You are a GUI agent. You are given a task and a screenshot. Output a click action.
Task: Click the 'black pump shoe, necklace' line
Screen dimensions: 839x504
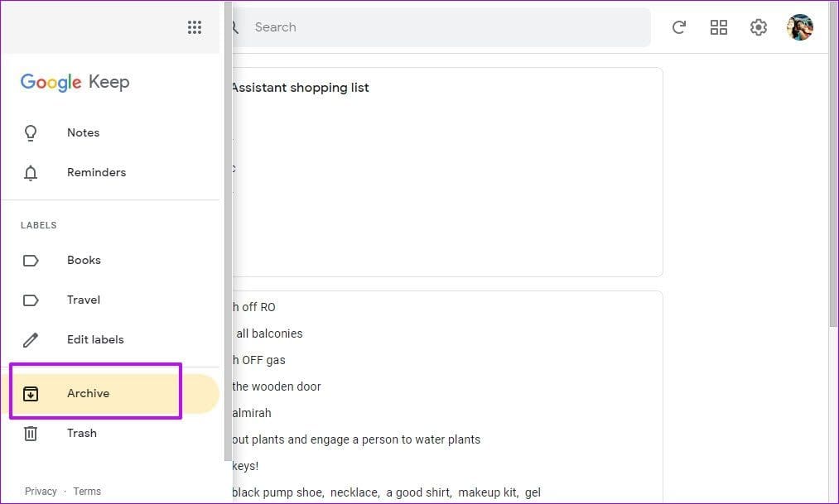(386, 492)
